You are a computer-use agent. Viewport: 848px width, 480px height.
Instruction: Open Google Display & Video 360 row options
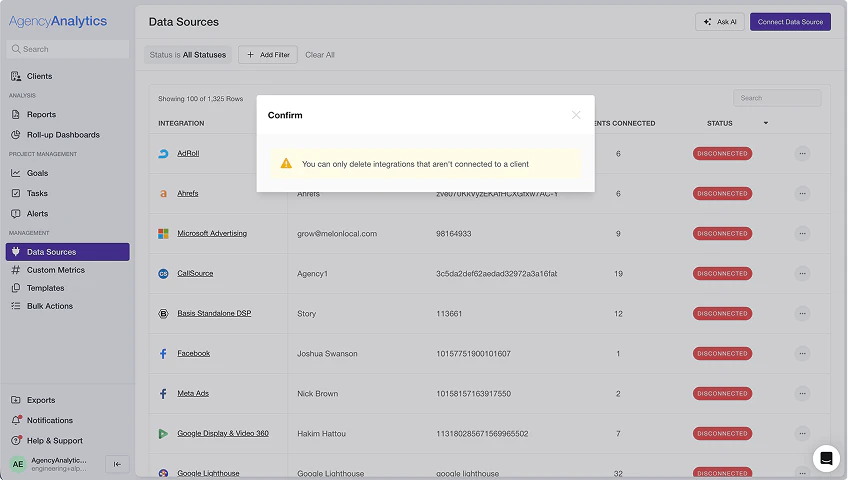(x=803, y=434)
